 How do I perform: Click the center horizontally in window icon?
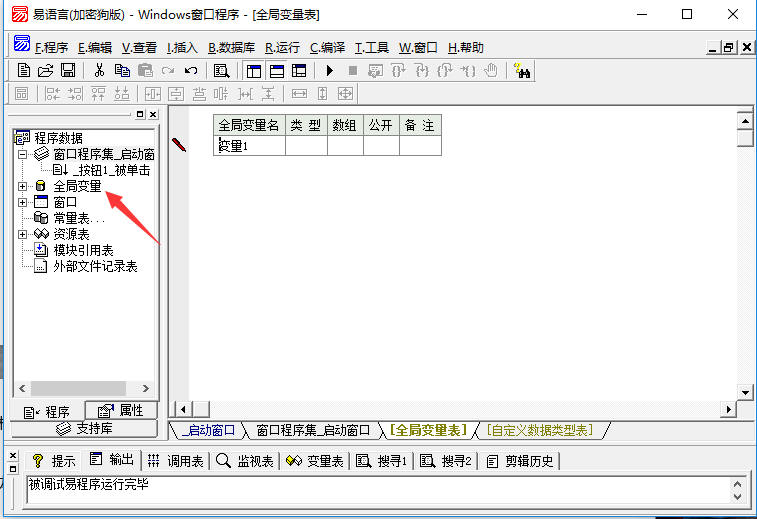pos(153,94)
